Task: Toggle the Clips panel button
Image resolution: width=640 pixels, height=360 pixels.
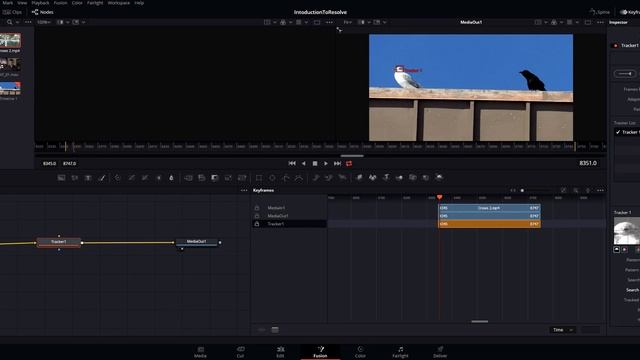Action: pos(12,12)
